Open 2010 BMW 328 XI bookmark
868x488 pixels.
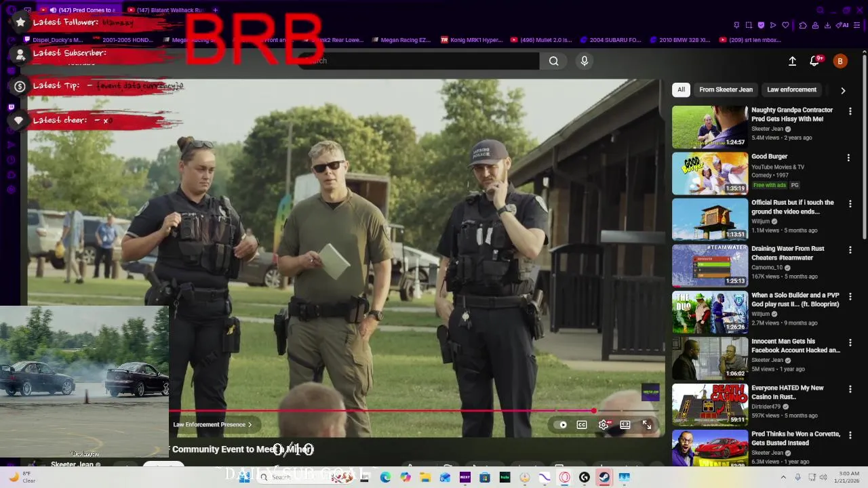(679, 40)
